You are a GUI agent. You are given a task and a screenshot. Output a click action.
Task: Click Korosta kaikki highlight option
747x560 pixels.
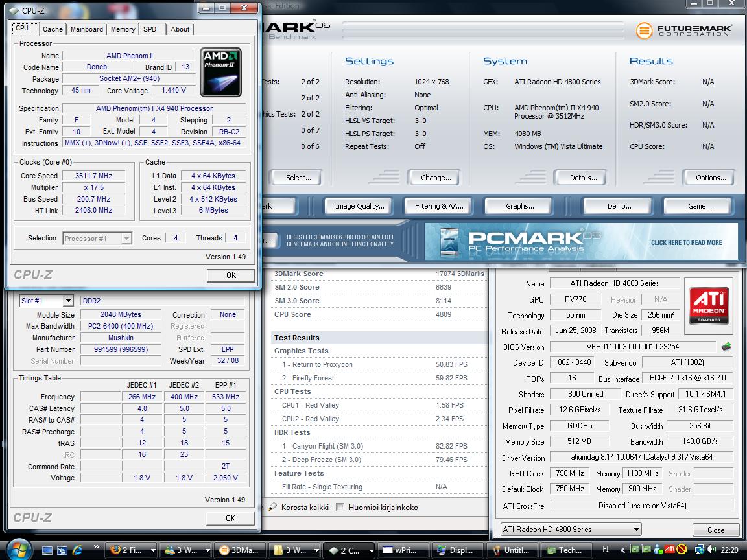[299, 507]
